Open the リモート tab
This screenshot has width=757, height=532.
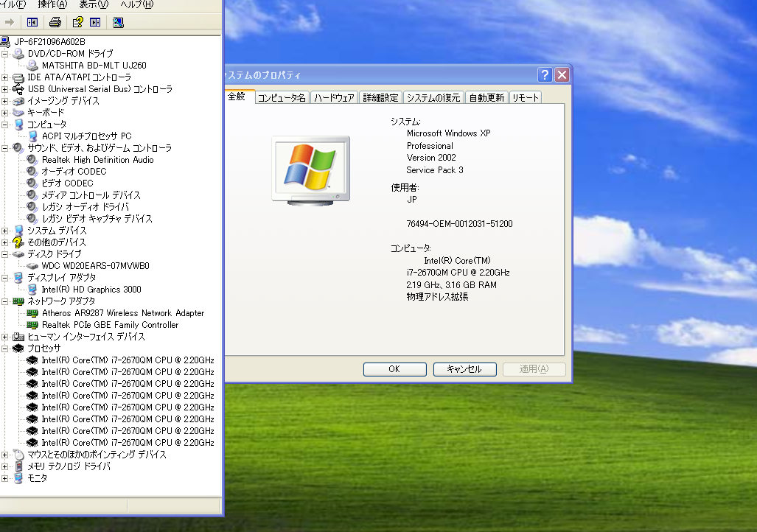(x=526, y=97)
